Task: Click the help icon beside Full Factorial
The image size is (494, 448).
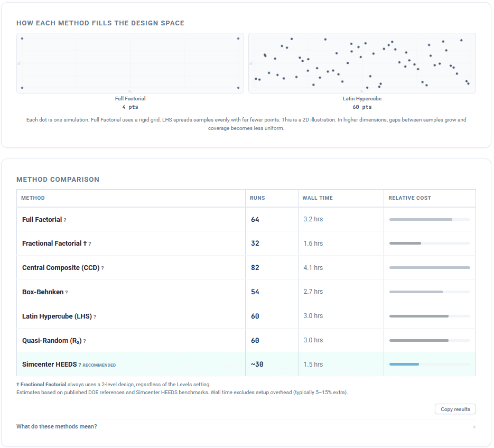Action: (x=65, y=220)
